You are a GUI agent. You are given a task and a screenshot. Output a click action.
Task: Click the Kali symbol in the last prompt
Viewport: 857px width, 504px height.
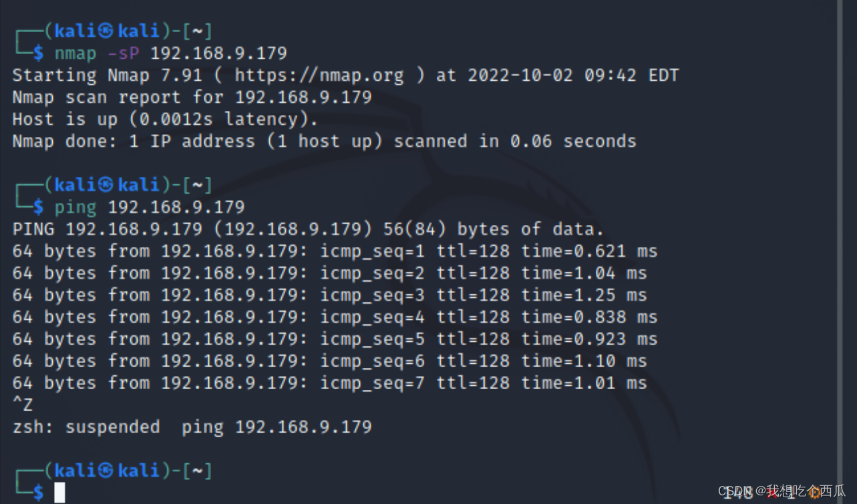point(106,470)
